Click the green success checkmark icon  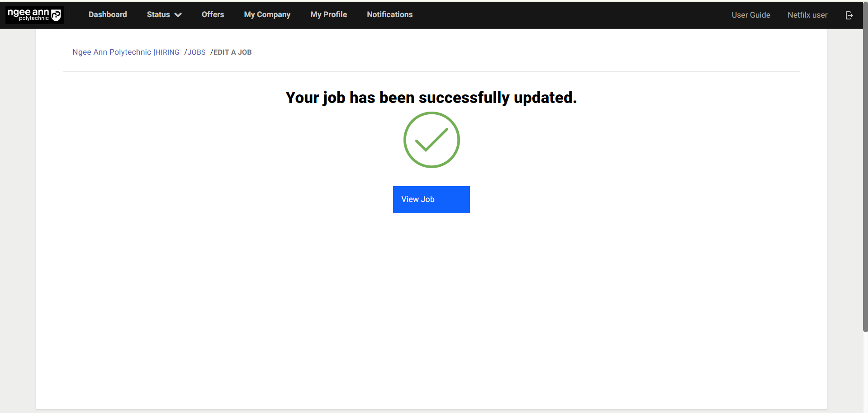point(432,140)
